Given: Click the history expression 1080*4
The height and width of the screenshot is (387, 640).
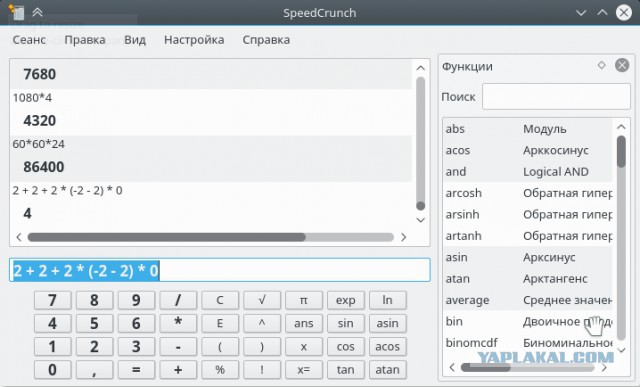Looking at the screenshot, I should coord(32,98).
